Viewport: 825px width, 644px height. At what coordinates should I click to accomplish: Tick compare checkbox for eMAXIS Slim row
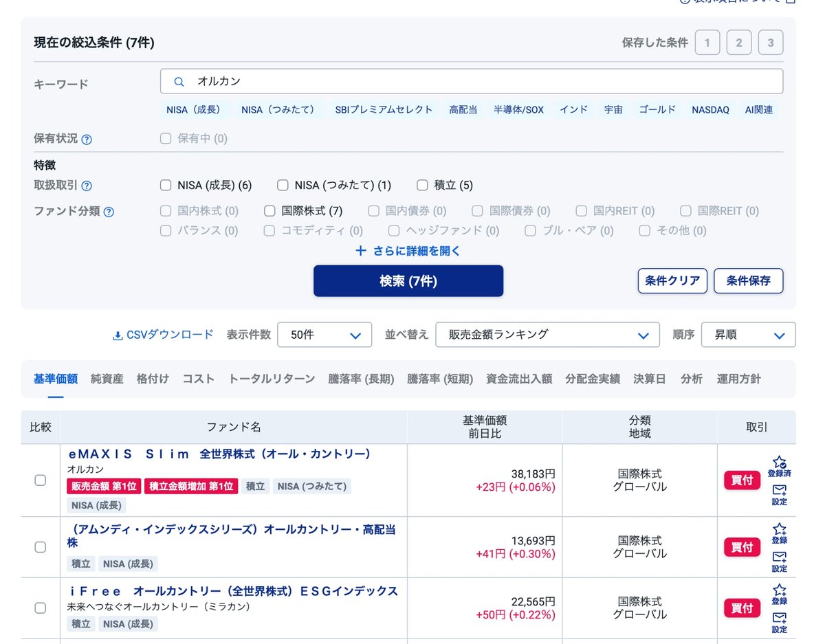click(41, 480)
